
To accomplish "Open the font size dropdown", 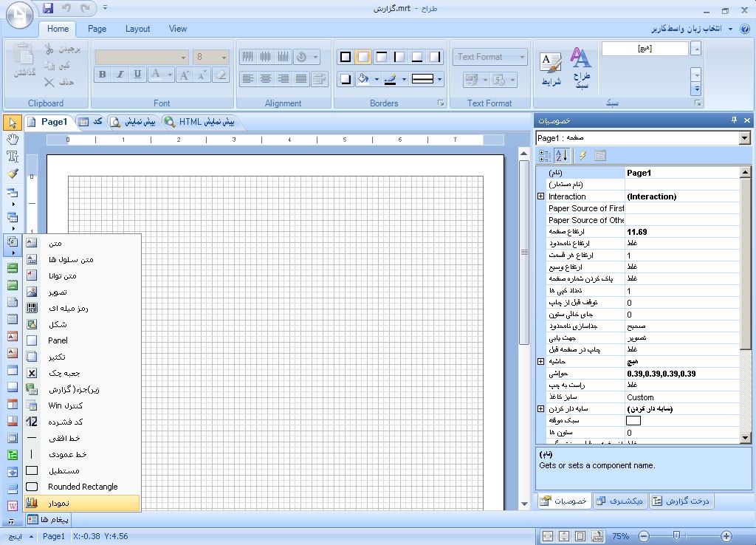I will pos(224,57).
